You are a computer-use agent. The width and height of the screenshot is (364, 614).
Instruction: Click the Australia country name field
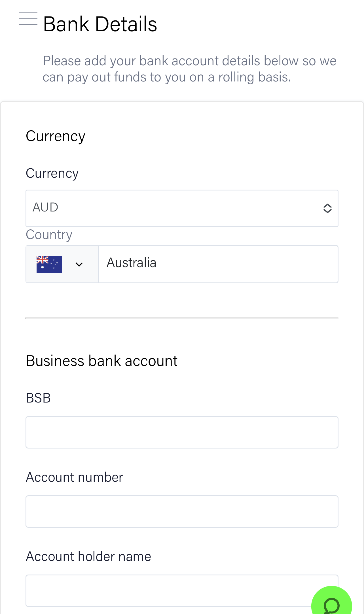click(x=218, y=264)
